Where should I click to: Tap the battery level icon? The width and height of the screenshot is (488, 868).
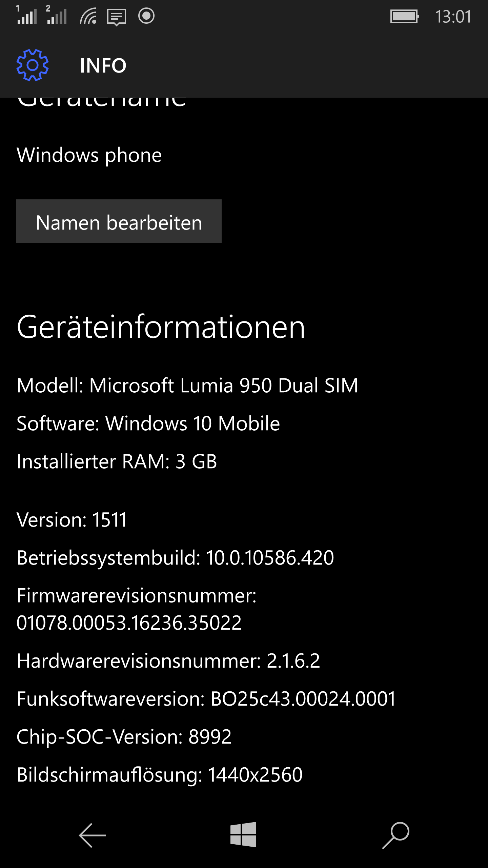[x=404, y=16]
